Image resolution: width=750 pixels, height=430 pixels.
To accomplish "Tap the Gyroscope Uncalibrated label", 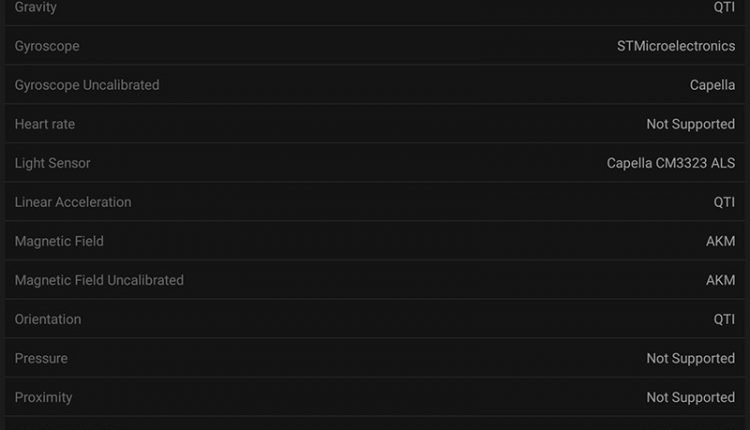I will [x=87, y=85].
